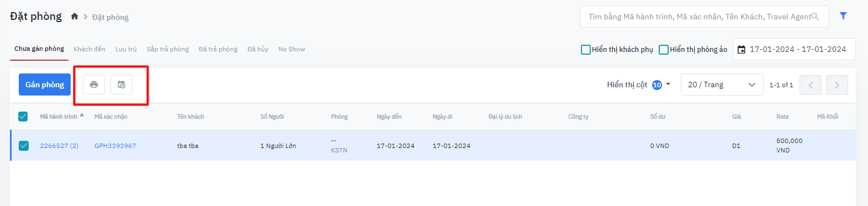Open the Hiển thị cột dropdown
This screenshot has height=206, width=868.
point(638,84)
